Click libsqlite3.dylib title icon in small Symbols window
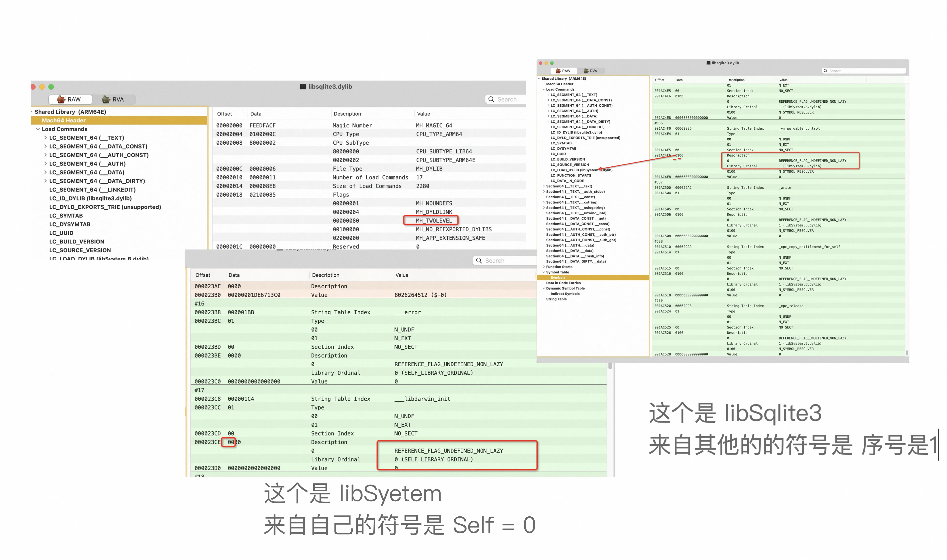The width and height of the screenshot is (947, 560). (709, 63)
